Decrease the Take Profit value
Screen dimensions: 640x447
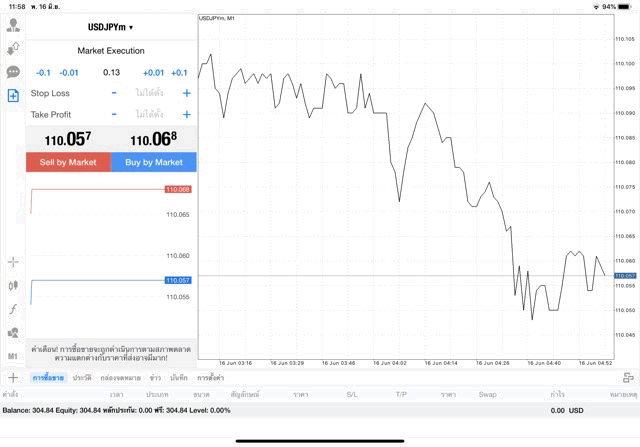(x=114, y=115)
